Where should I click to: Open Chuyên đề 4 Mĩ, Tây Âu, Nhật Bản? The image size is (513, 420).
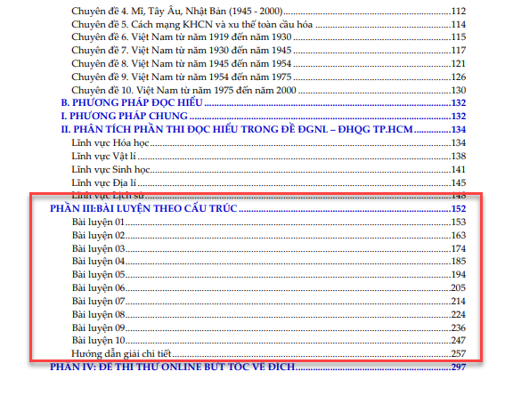pyautogui.click(x=269, y=11)
